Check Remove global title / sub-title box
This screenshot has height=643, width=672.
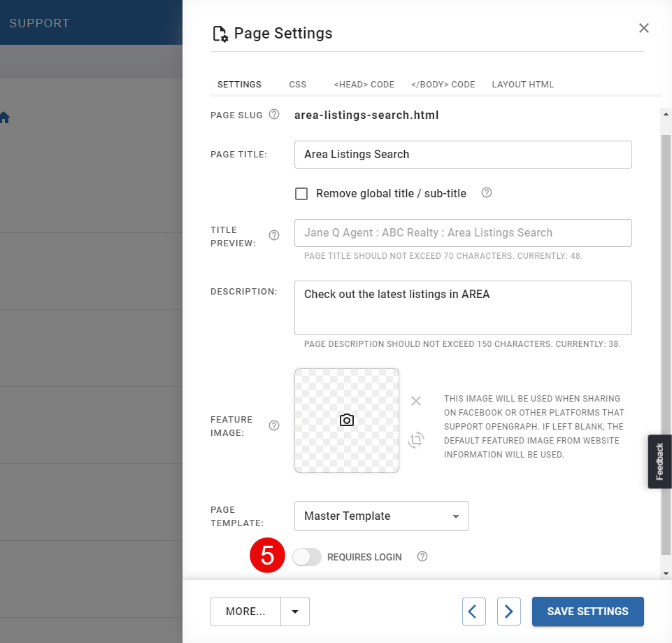click(x=301, y=193)
